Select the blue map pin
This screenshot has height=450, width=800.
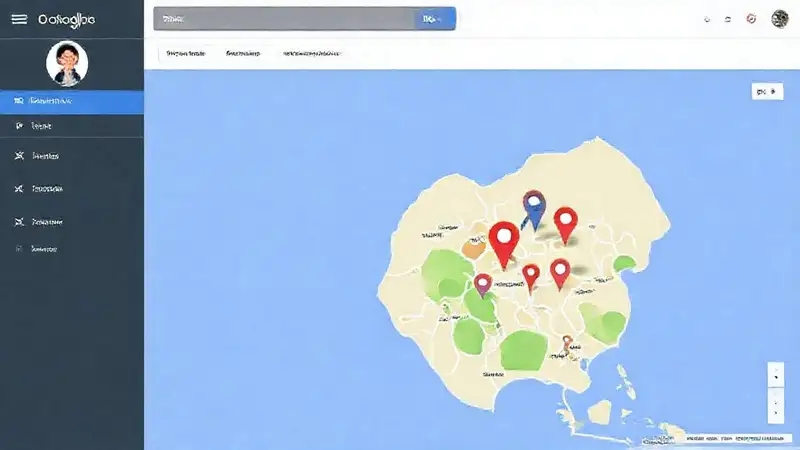point(534,210)
